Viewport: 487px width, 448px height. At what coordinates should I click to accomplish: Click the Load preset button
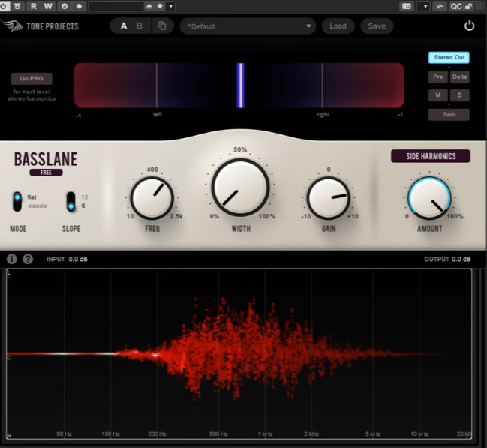[x=338, y=26]
